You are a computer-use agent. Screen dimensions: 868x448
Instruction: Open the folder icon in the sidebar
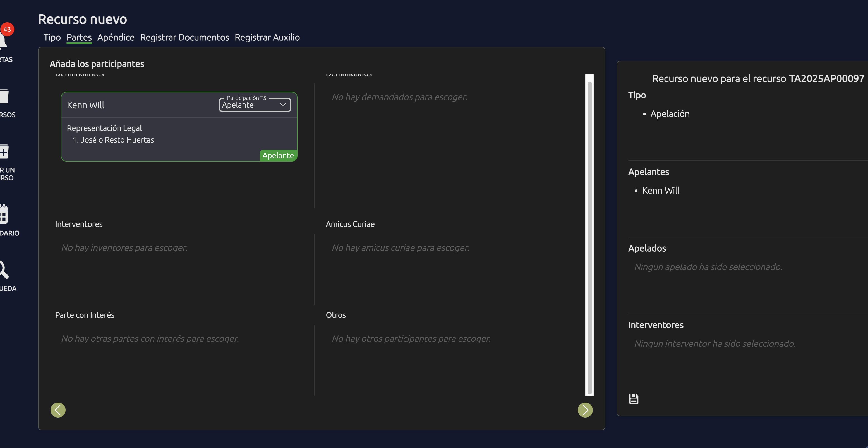tap(4, 97)
